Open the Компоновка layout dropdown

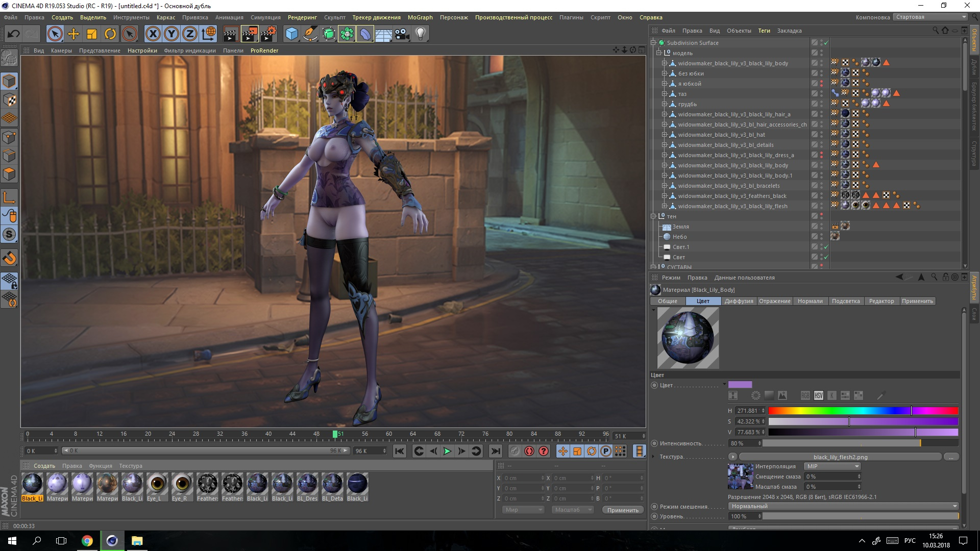click(x=931, y=17)
